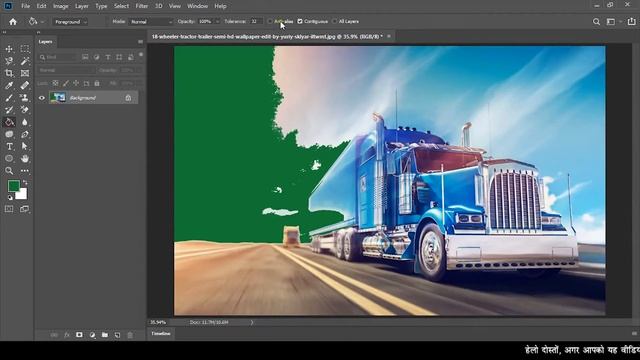Enable the All Layers checkbox
Image resolution: width=640 pixels, height=360 pixels.
tap(334, 21)
